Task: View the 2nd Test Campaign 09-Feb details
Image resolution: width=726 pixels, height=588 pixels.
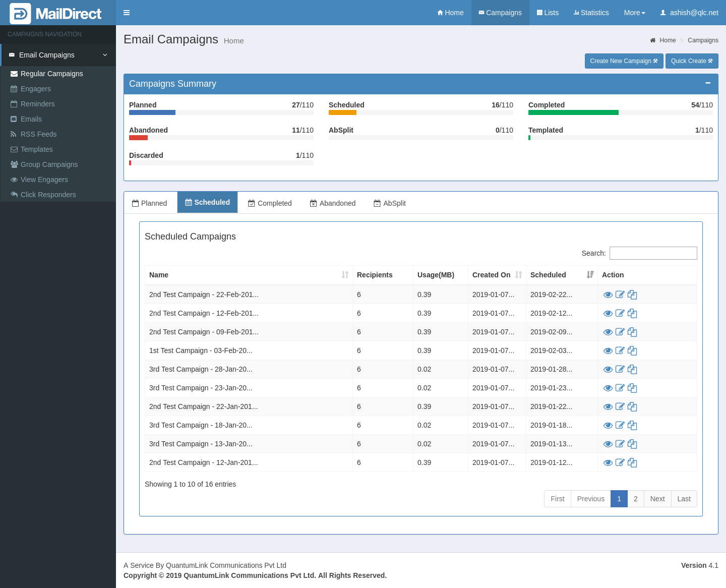Action: click(608, 332)
